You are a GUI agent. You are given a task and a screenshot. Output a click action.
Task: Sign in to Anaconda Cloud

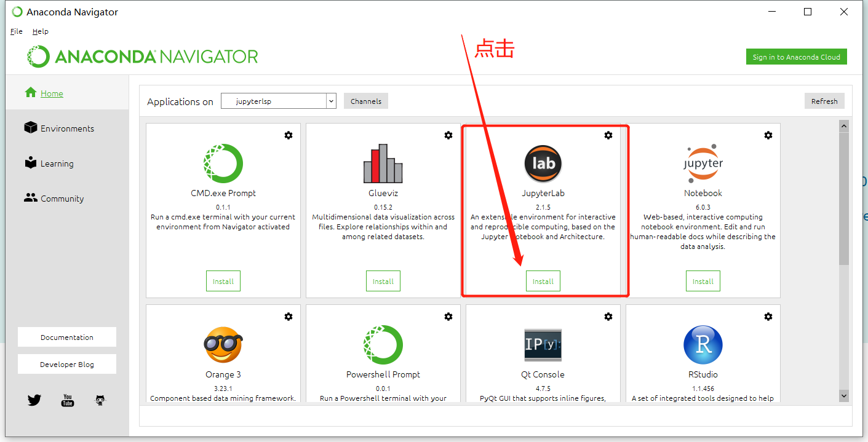pos(797,57)
